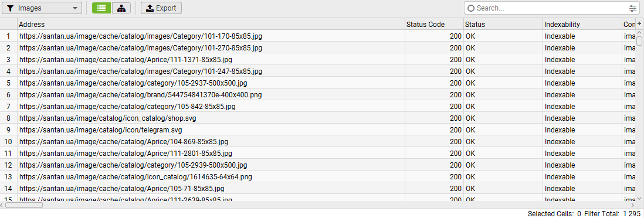Select the 1614635-64x64.png address cell
Image resolution: width=644 pixels, height=218 pixels.
point(211,177)
